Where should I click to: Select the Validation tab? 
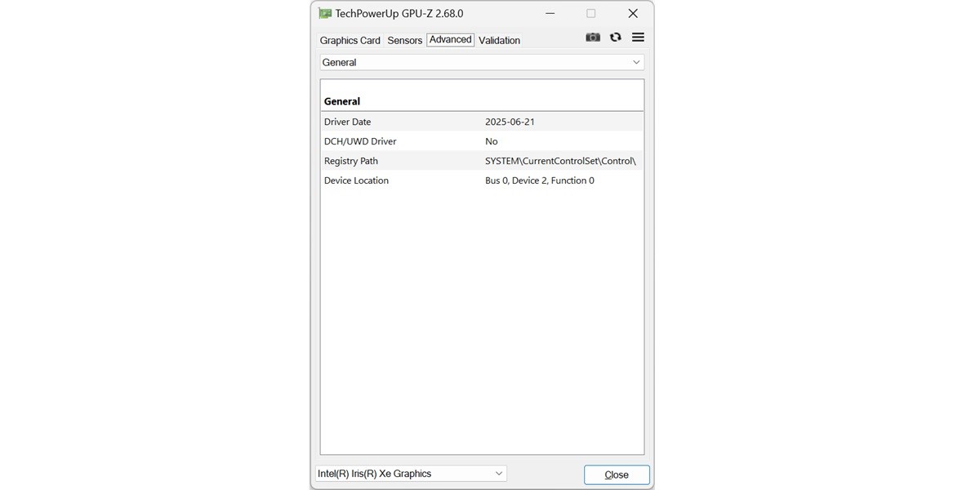[x=498, y=40]
